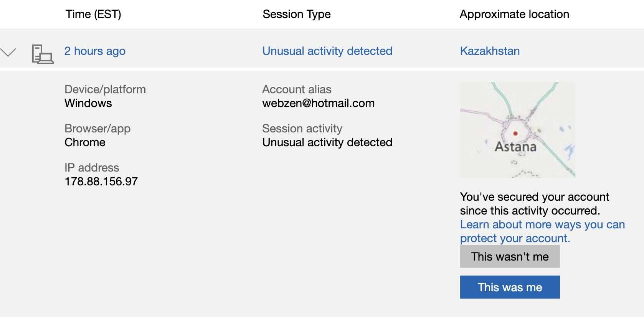Collapse the session row chevron
644x317 pixels.
[x=8, y=52]
